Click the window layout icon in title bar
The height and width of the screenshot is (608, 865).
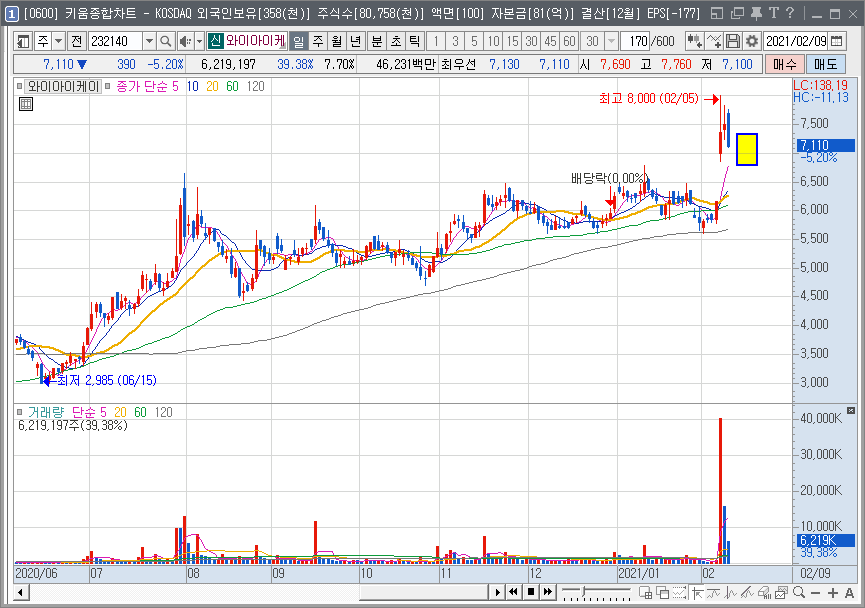[x=717, y=13]
